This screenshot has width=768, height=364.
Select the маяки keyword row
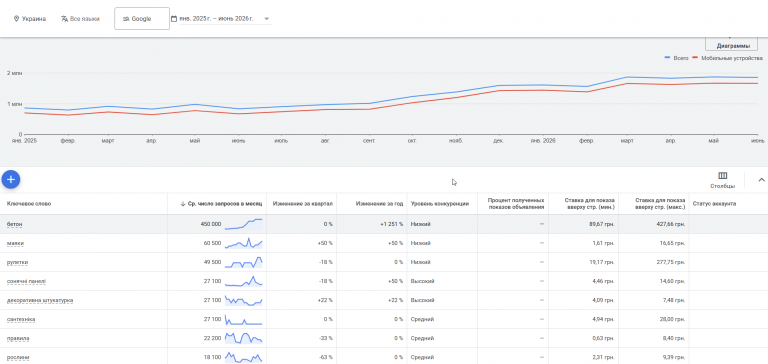coord(384,243)
